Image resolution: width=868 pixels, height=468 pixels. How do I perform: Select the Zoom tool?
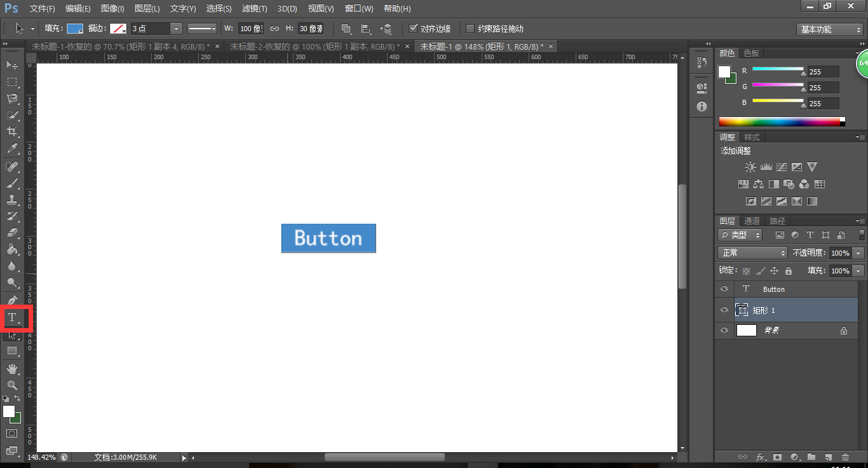(13, 385)
